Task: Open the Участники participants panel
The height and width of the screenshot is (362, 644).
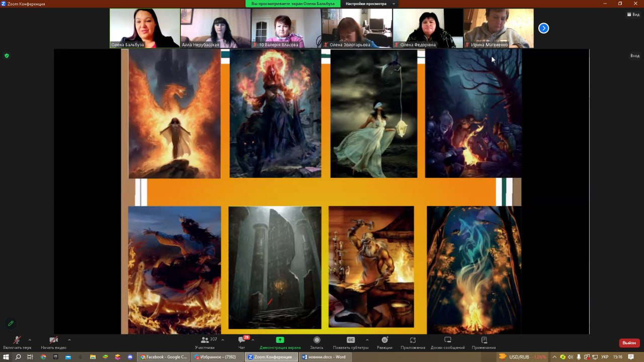Action: tap(205, 343)
